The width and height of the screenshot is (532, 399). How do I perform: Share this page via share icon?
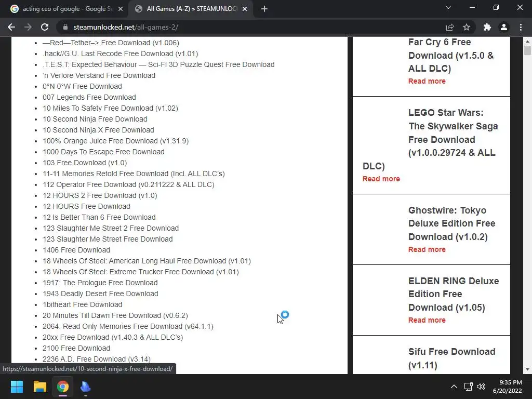(x=450, y=27)
